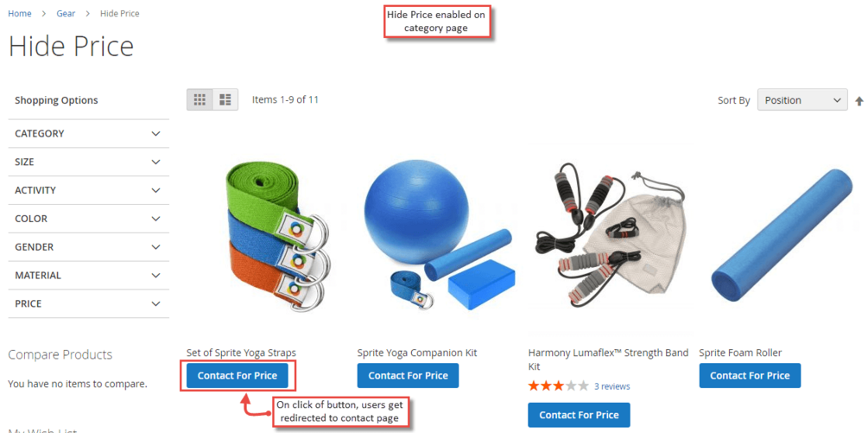Click Contact For Price for Sprite Foam Roller
This screenshot has width=868, height=433.
point(750,375)
